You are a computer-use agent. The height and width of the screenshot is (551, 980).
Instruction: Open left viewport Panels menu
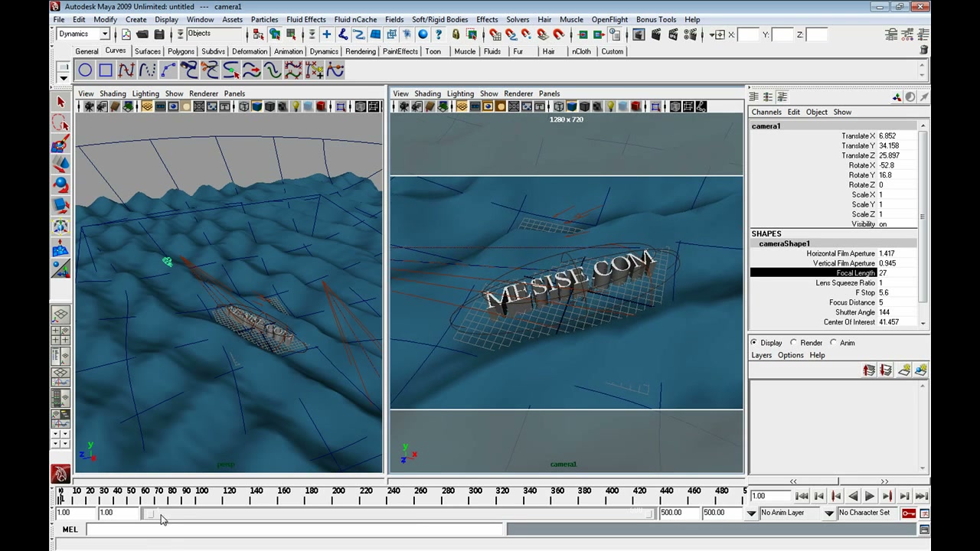click(x=234, y=93)
